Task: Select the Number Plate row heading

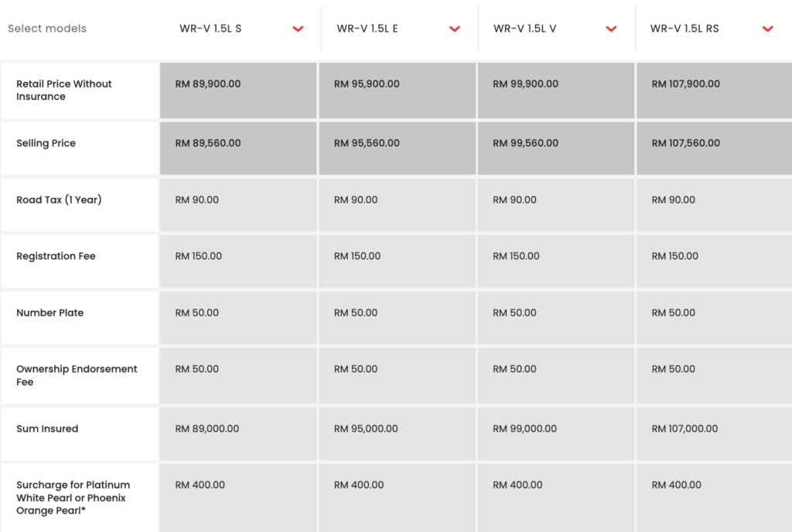Action: pyautogui.click(x=49, y=312)
